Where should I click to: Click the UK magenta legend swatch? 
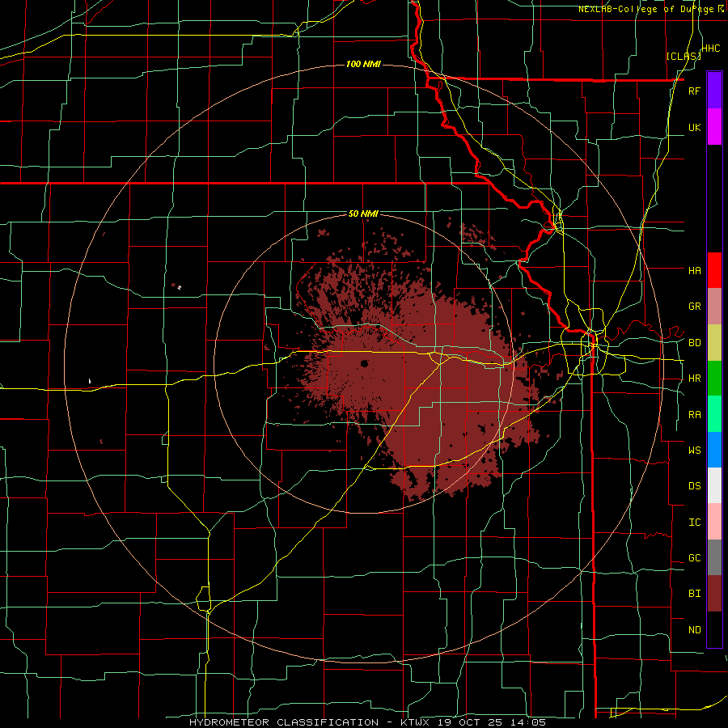(x=714, y=127)
